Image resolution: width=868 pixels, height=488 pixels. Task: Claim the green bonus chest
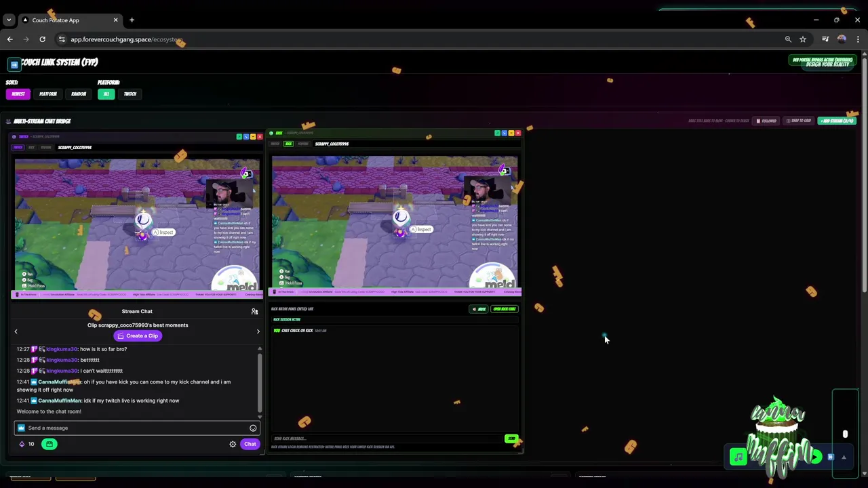[50, 444]
